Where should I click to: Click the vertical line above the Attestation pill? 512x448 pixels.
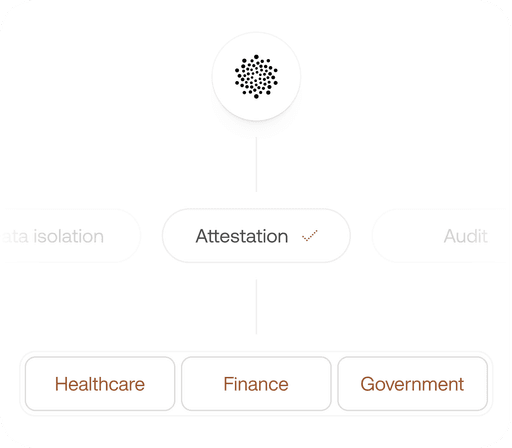pos(256,164)
